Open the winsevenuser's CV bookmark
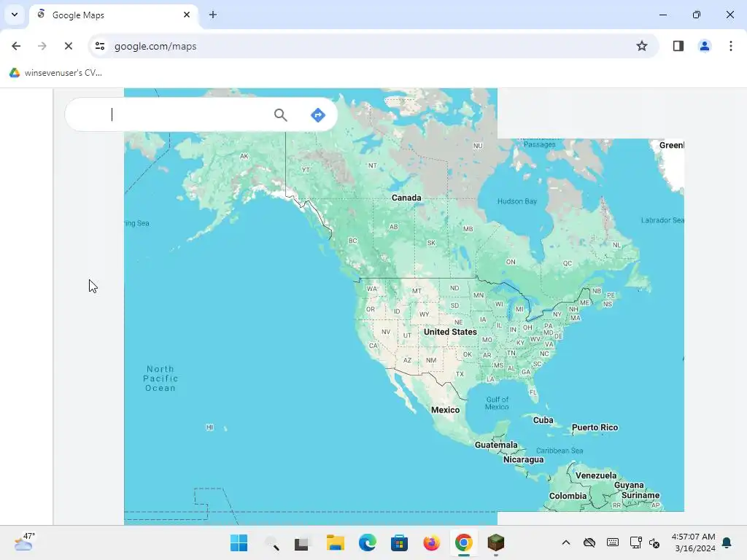 click(x=55, y=73)
